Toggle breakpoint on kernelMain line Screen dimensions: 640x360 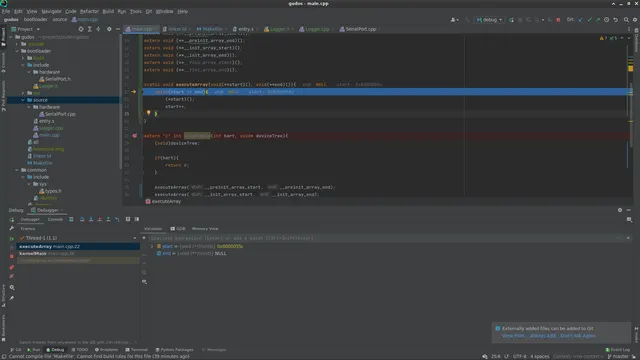point(134,136)
